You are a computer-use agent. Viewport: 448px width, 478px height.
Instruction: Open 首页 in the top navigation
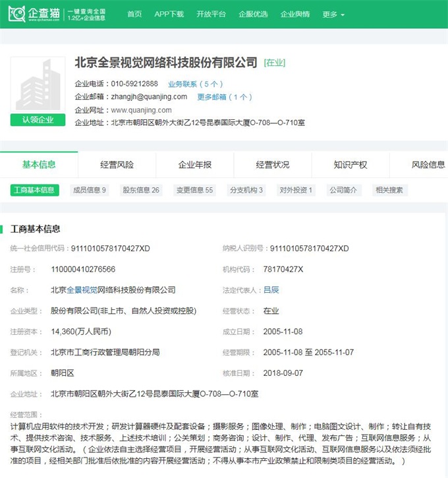pos(134,14)
